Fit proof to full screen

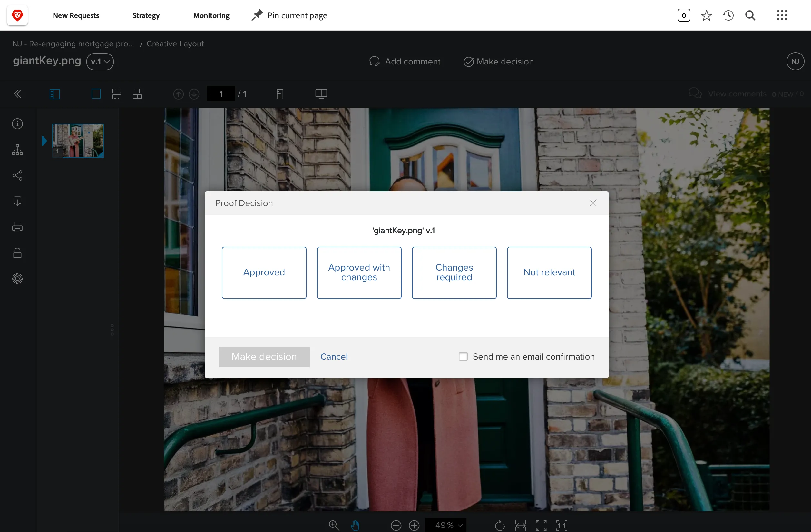point(541,525)
